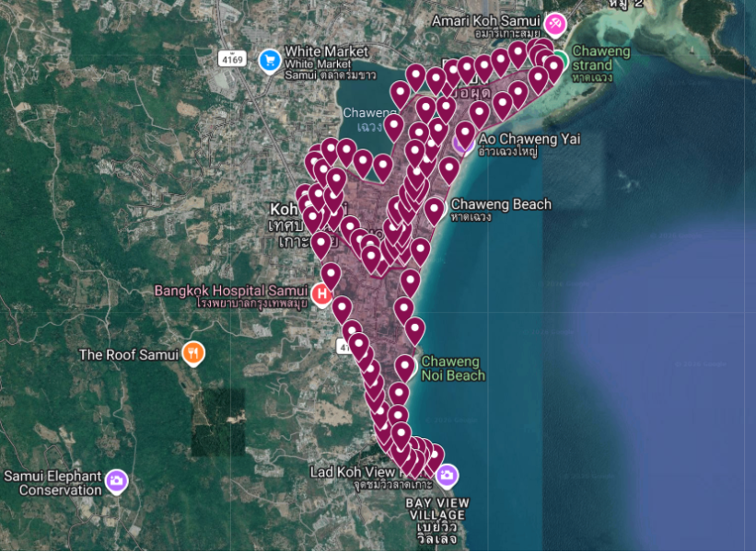The image size is (756, 552).
Task: Open the Chaweng Beach label
Action: (501, 204)
